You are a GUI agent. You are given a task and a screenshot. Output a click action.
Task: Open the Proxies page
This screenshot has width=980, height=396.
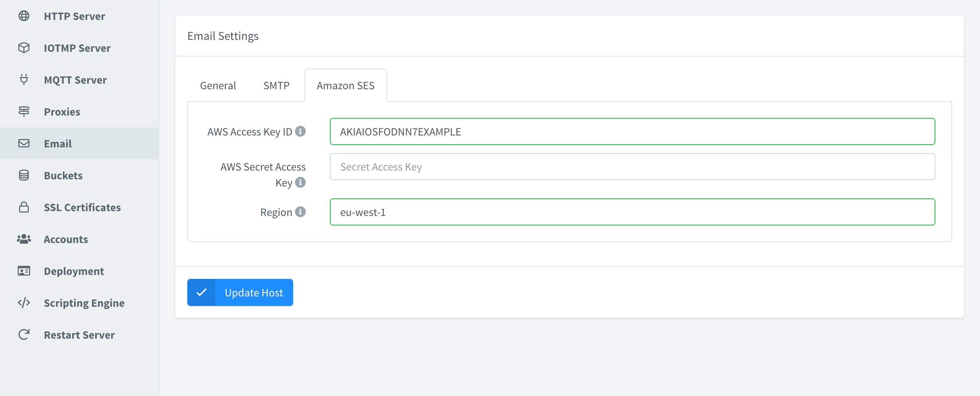[80, 112]
